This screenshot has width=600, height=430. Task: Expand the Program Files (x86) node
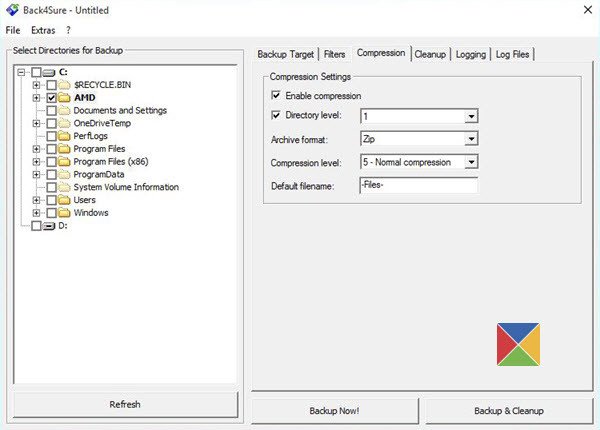pyautogui.click(x=36, y=162)
